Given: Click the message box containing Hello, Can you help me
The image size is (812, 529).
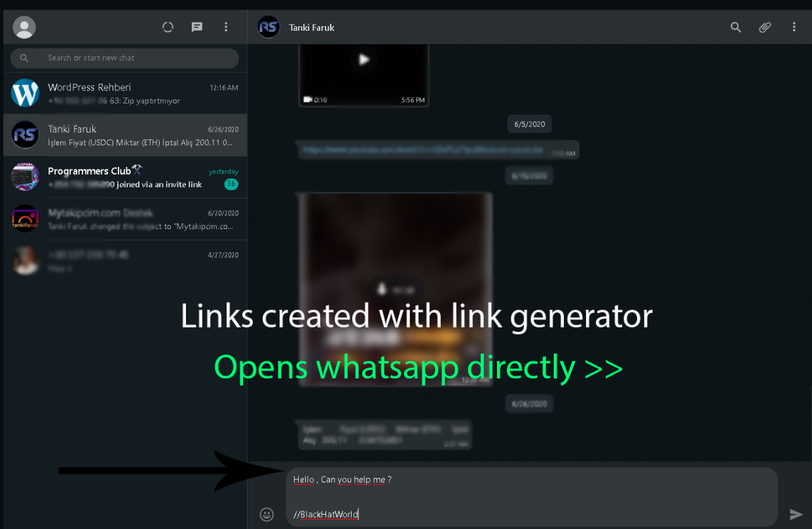Looking at the screenshot, I should click(x=532, y=497).
